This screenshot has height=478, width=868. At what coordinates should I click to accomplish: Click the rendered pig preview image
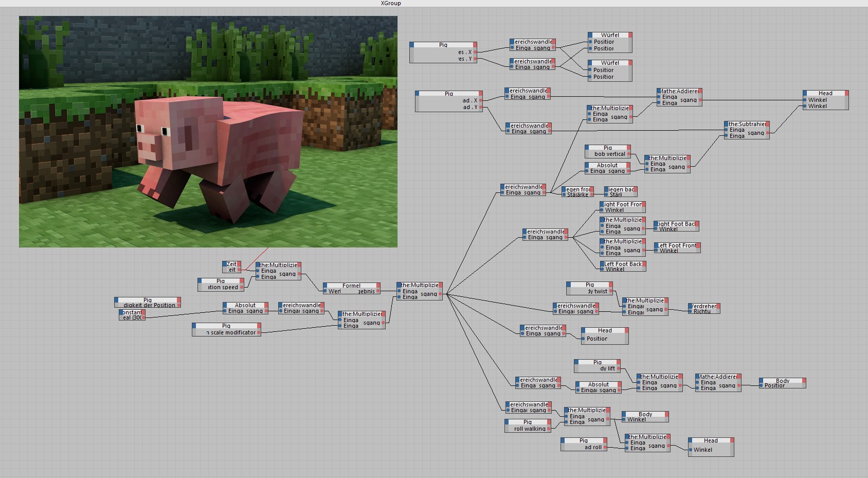[208, 131]
